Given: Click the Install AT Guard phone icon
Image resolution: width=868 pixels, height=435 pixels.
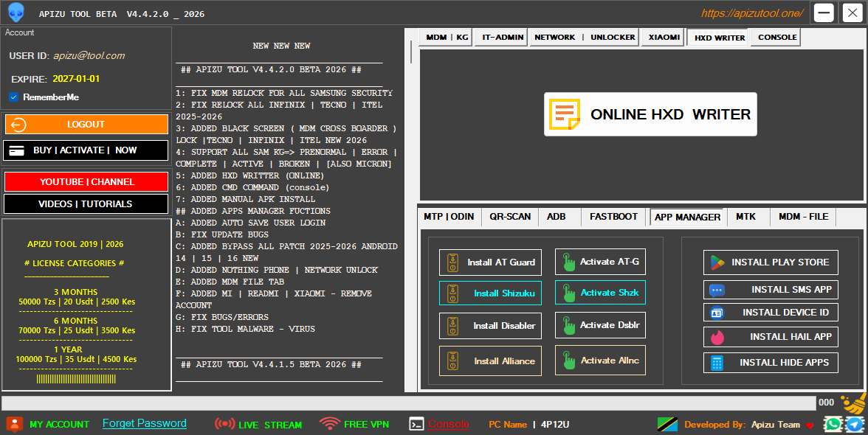Looking at the screenshot, I should [x=452, y=262].
